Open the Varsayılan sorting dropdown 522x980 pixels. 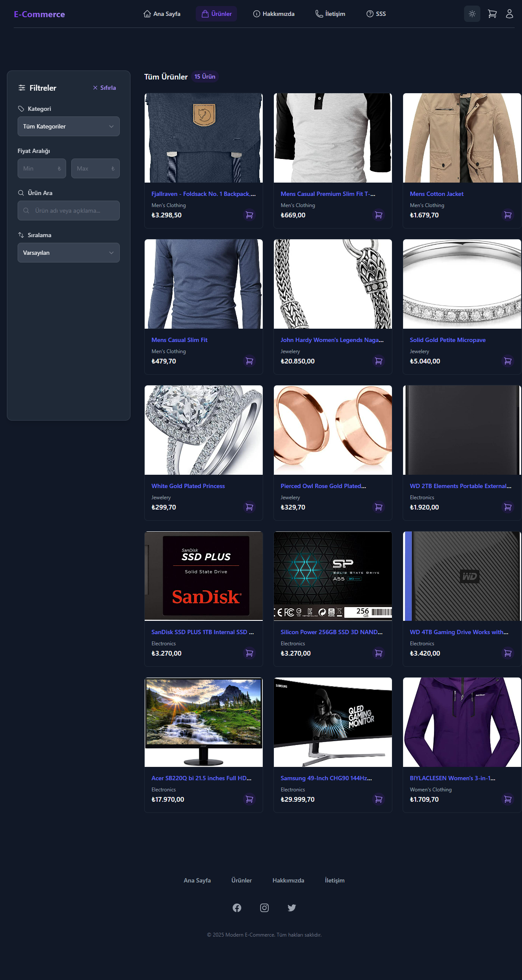pyautogui.click(x=69, y=253)
